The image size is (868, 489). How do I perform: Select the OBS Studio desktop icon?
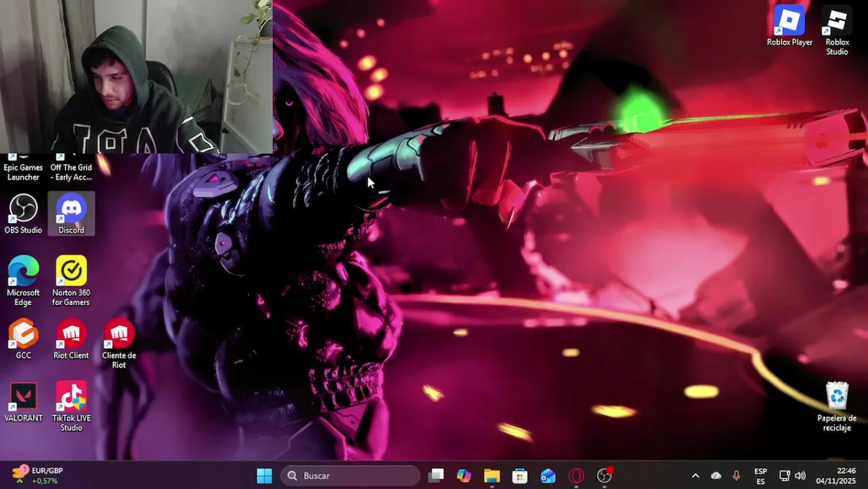23,214
